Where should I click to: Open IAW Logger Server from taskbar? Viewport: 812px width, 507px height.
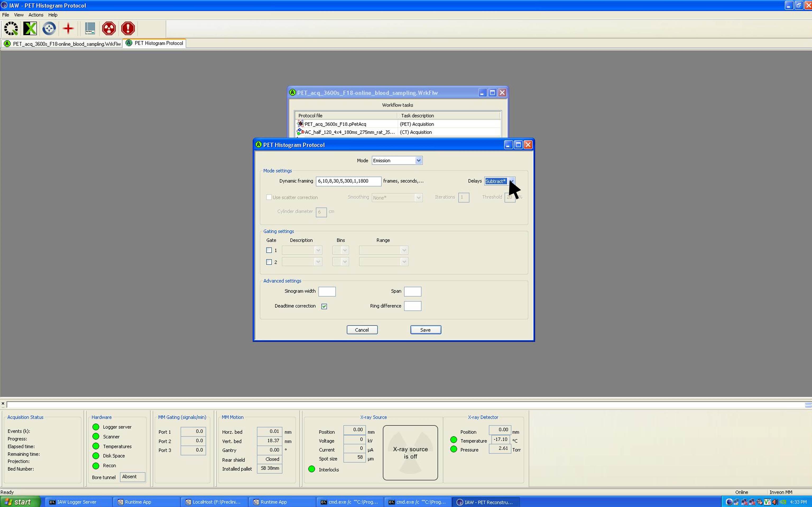76,502
